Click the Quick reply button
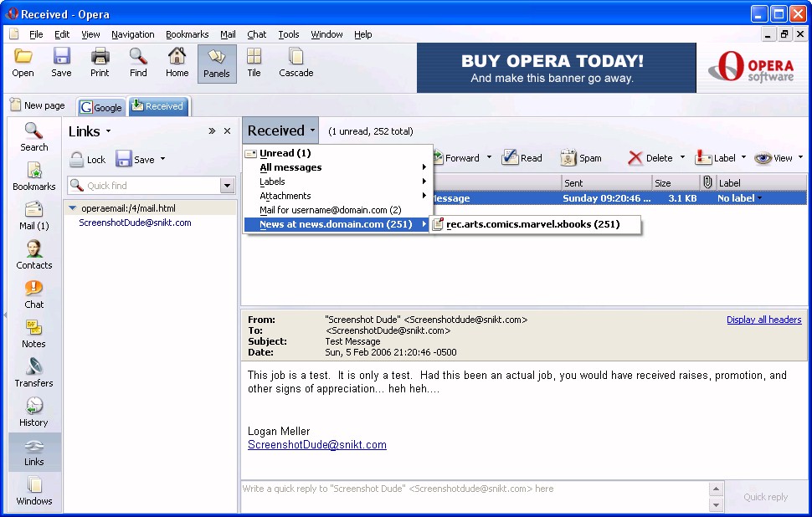812x517 pixels. [765, 497]
